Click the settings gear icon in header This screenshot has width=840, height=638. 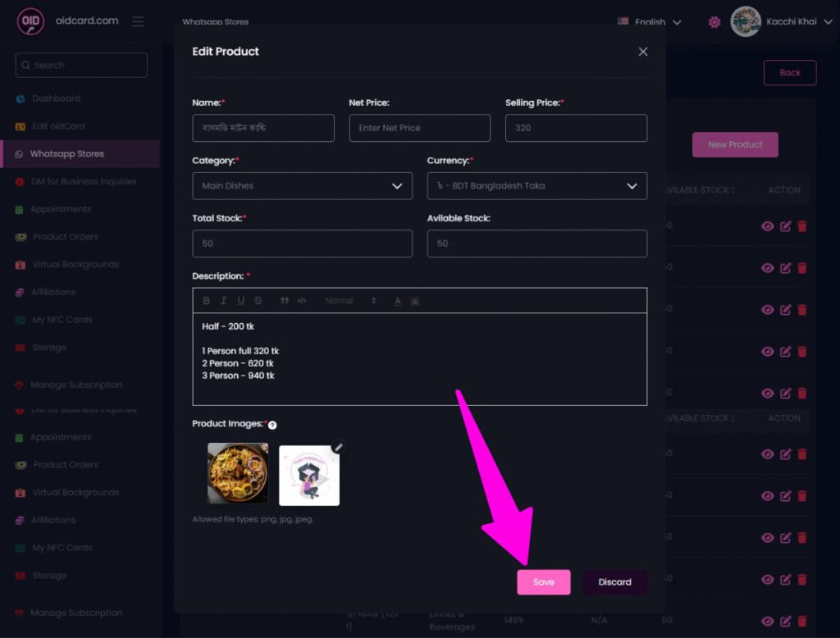[714, 22]
